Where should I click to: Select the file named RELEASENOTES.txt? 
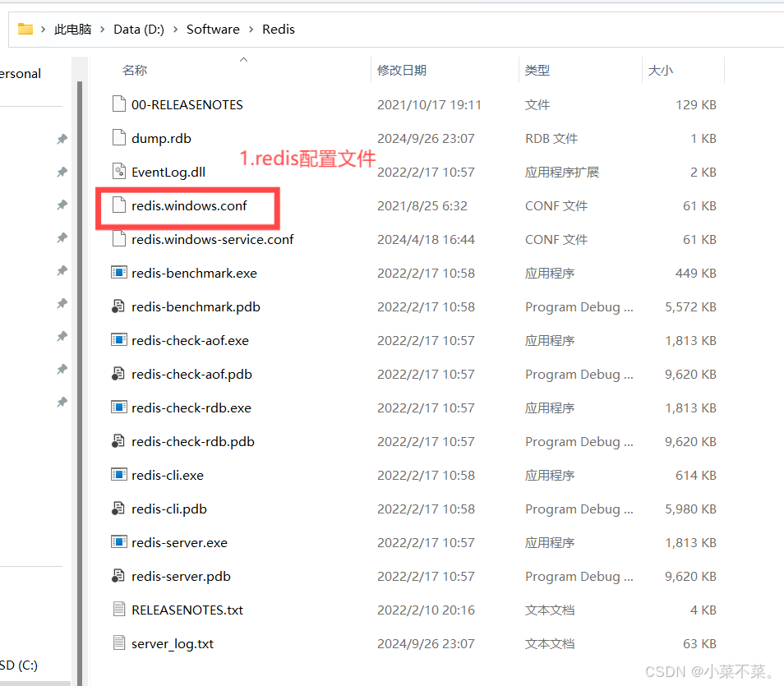[x=187, y=610]
